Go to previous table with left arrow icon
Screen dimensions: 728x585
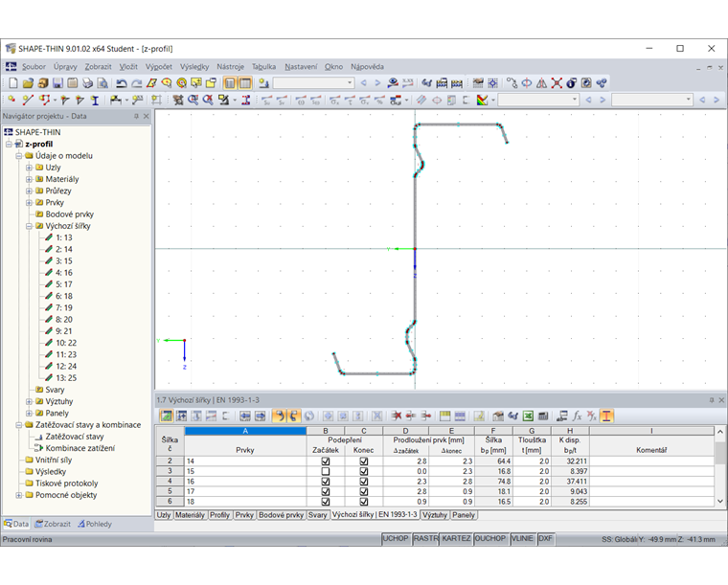click(x=244, y=416)
